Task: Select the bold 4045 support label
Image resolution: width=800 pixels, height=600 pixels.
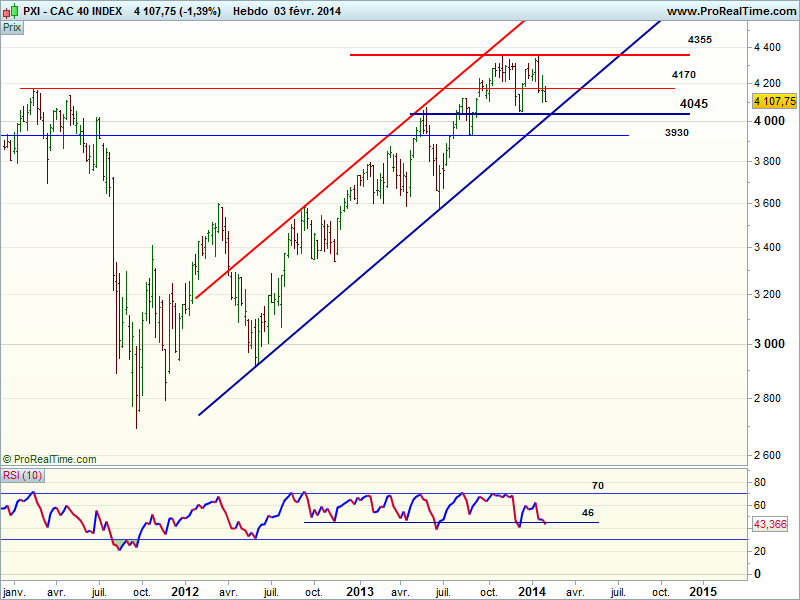Action: pos(693,104)
